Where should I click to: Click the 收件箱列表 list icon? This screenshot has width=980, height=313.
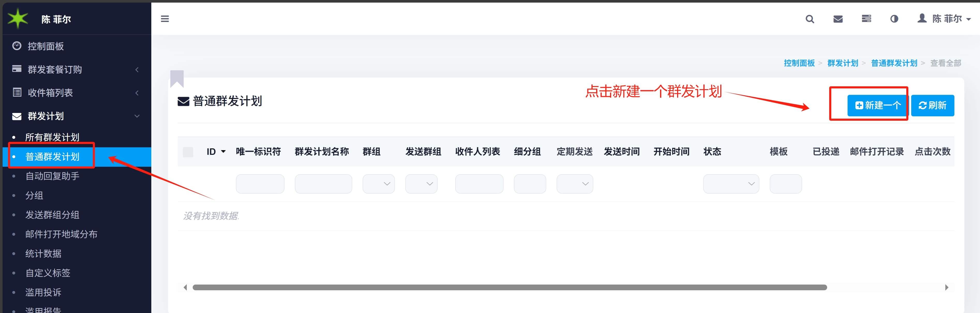point(17,93)
